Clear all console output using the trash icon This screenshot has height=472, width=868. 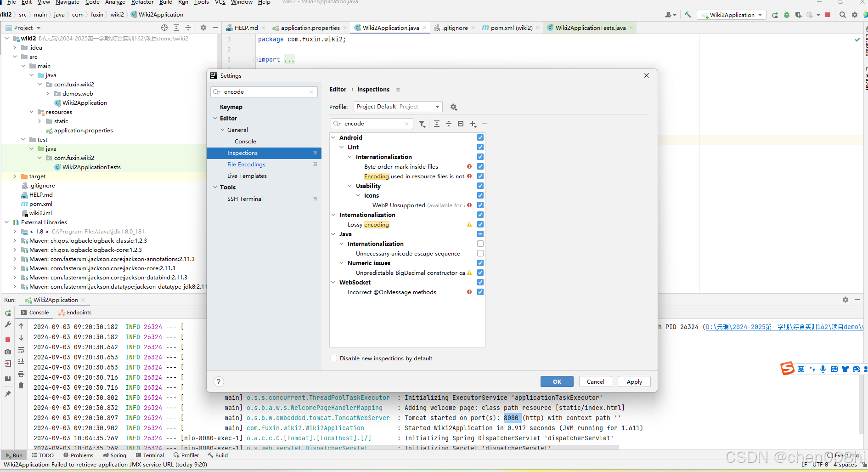tap(21, 385)
